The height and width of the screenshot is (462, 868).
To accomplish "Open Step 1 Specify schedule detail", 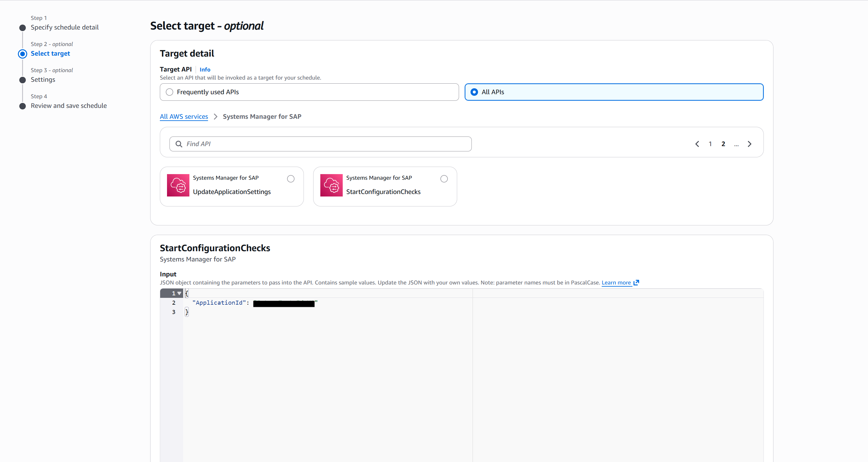I will click(x=64, y=27).
